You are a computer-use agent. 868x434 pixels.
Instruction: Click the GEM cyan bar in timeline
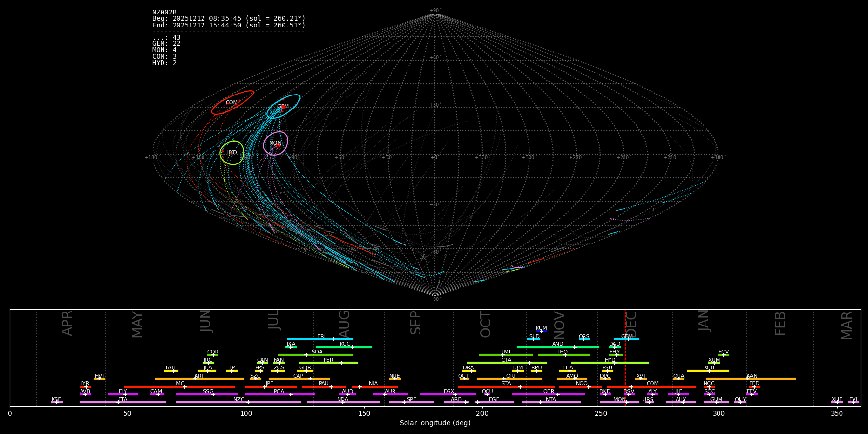pos(626,339)
